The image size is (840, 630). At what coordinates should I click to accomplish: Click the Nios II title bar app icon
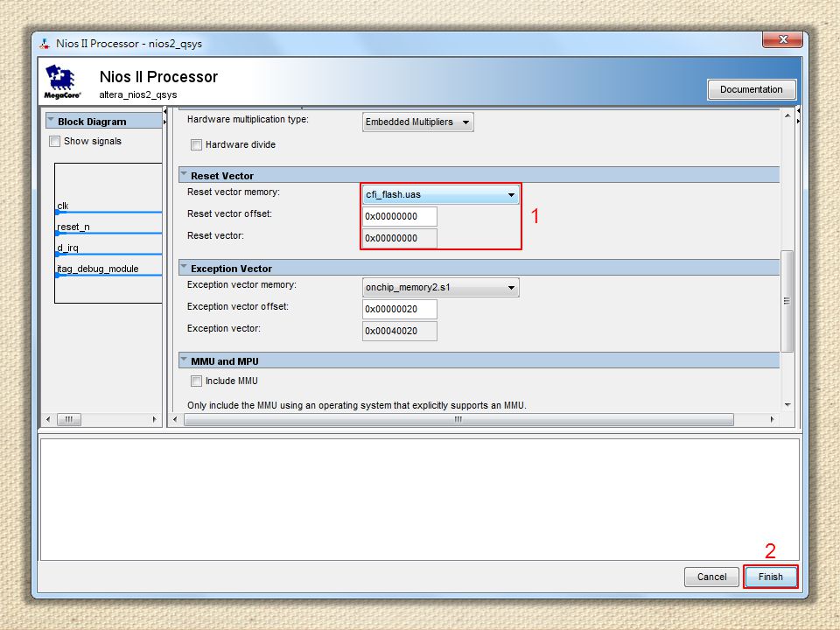coord(45,44)
